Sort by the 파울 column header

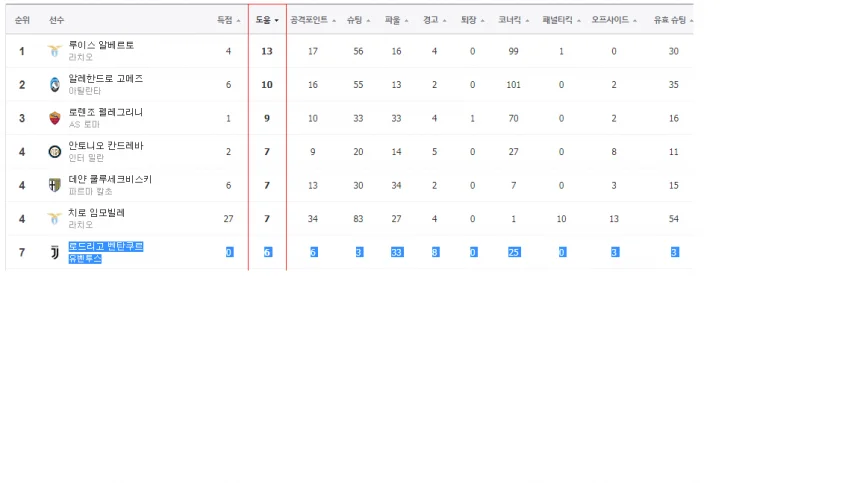(396, 20)
